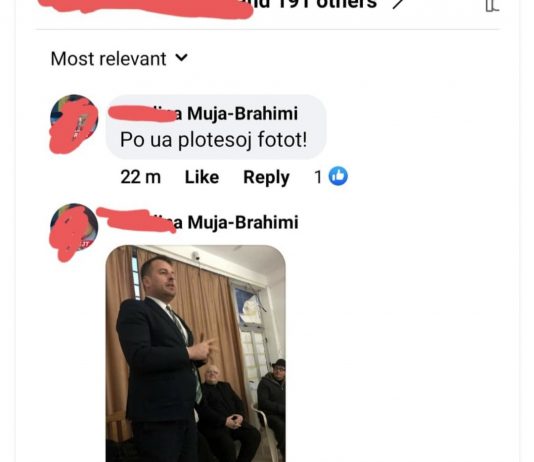Open first commenter's profile picture
Viewport: 534px width, 462px height.
point(74,123)
